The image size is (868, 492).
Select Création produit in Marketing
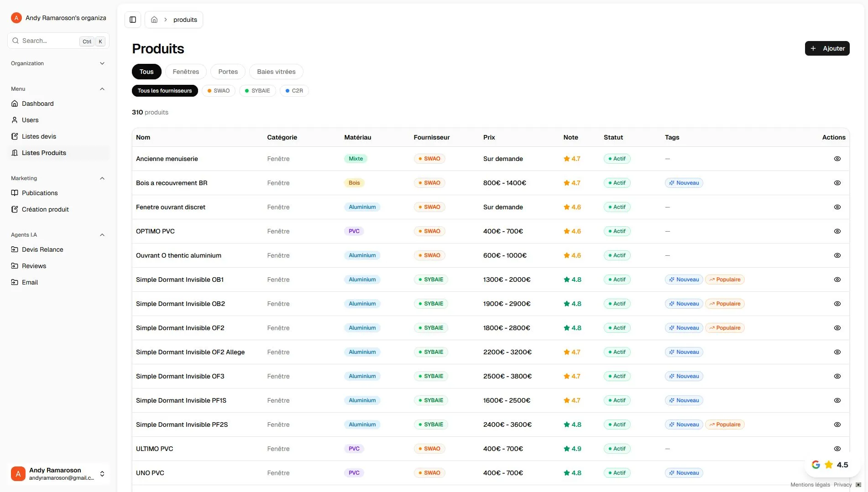(x=45, y=209)
